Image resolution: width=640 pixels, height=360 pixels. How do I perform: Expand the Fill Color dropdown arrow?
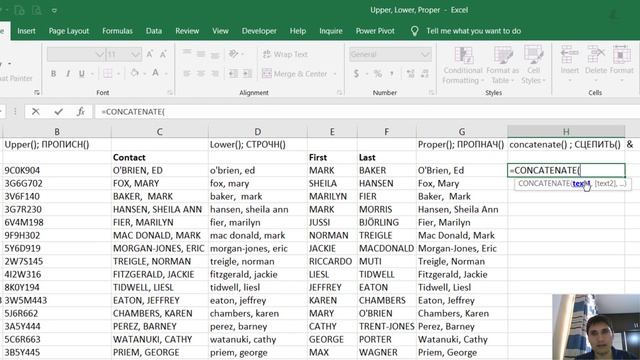click(x=144, y=74)
